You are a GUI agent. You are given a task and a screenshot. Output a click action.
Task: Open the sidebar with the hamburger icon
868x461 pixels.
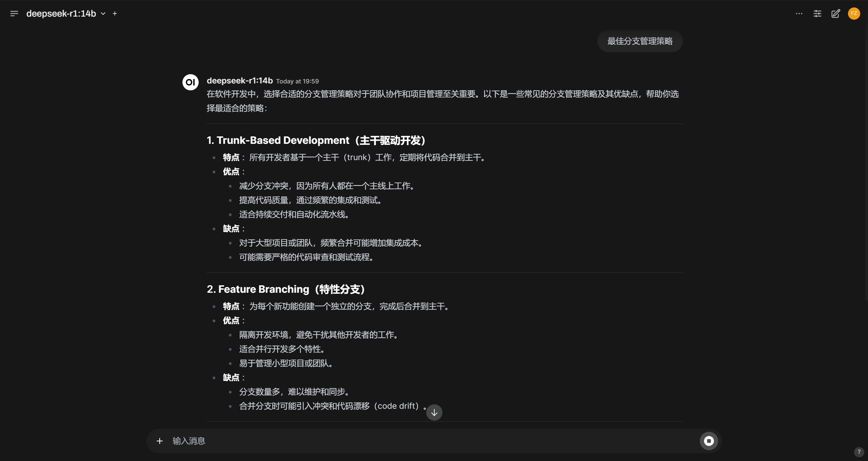coord(14,14)
